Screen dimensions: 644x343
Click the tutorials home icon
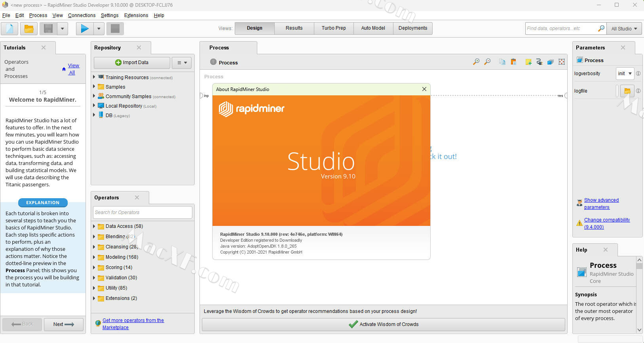pos(64,69)
